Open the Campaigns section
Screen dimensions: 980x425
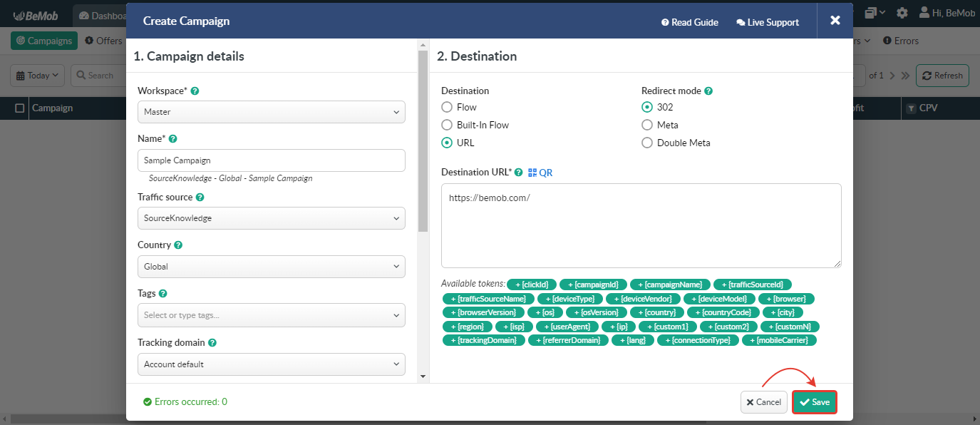[x=43, y=41]
